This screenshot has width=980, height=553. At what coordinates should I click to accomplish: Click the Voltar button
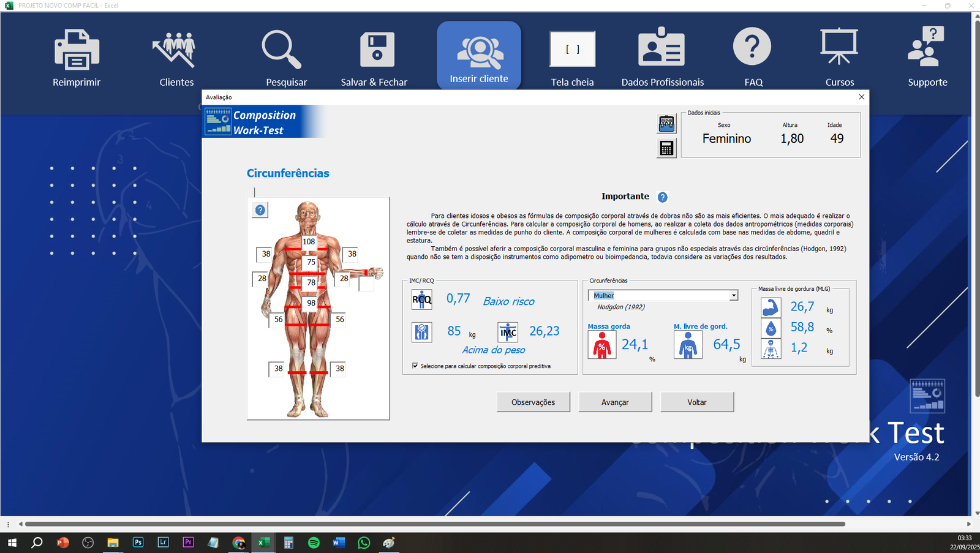point(696,402)
